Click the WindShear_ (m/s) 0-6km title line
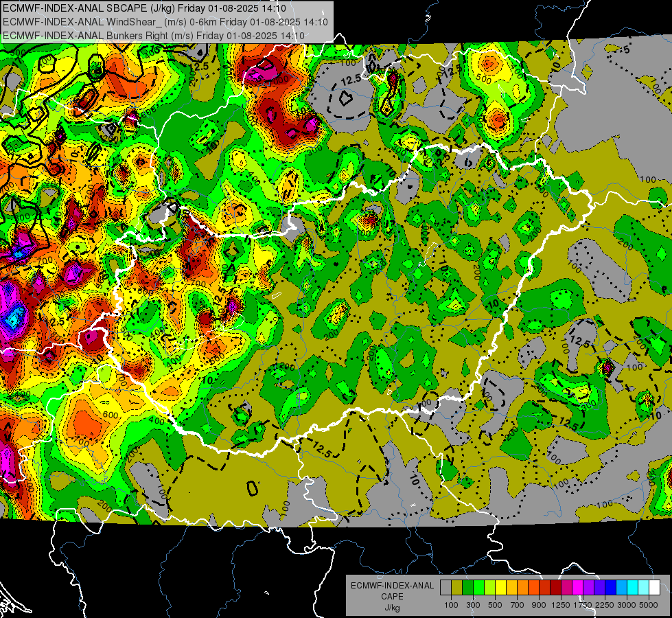 (165, 22)
